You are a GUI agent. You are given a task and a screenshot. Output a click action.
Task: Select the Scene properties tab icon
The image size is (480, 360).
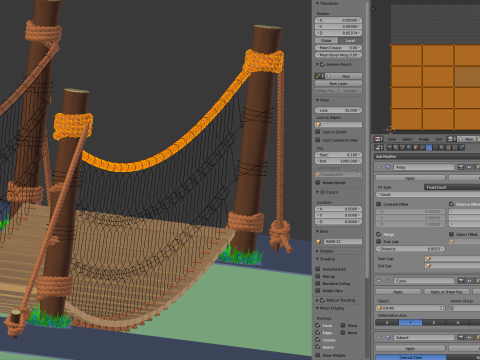402,147
